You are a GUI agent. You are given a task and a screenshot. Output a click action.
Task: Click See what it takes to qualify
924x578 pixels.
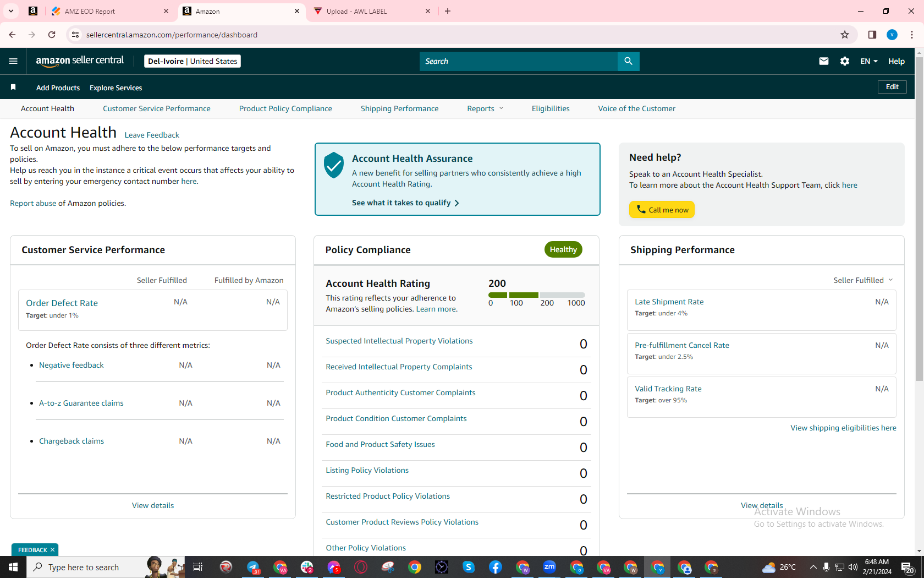(405, 203)
